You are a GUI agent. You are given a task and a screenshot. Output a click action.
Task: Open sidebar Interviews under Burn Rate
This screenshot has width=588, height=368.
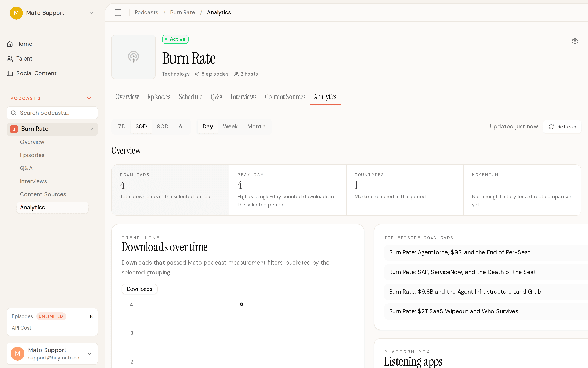click(33, 181)
